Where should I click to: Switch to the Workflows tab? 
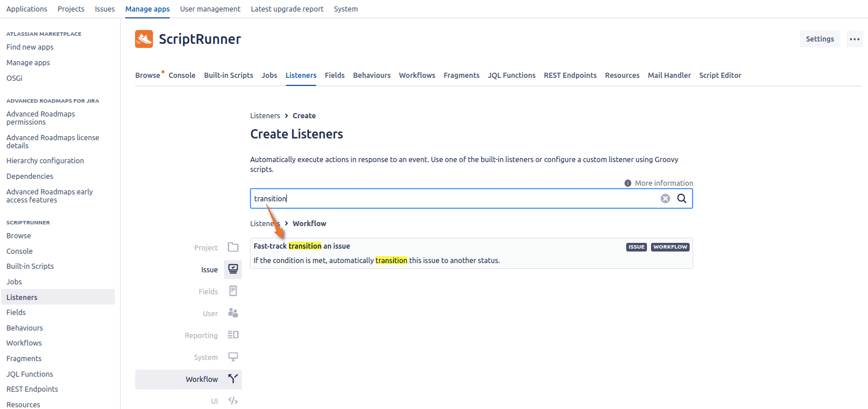click(x=417, y=76)
